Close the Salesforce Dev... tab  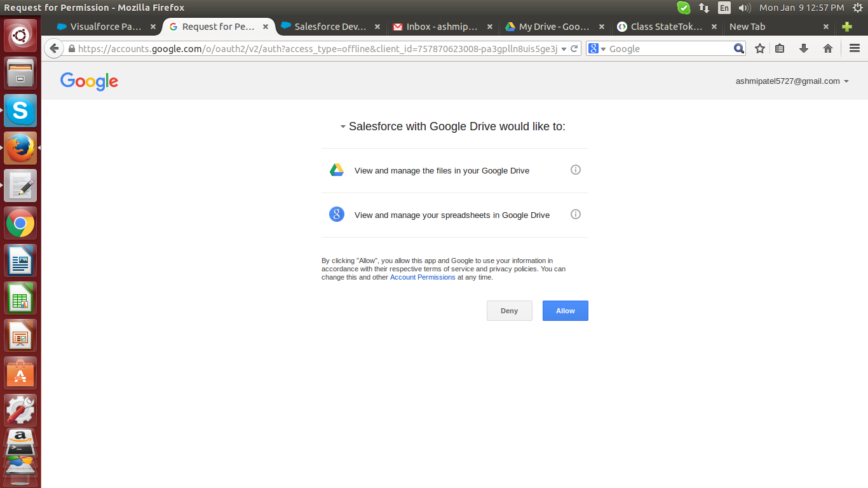377,27
